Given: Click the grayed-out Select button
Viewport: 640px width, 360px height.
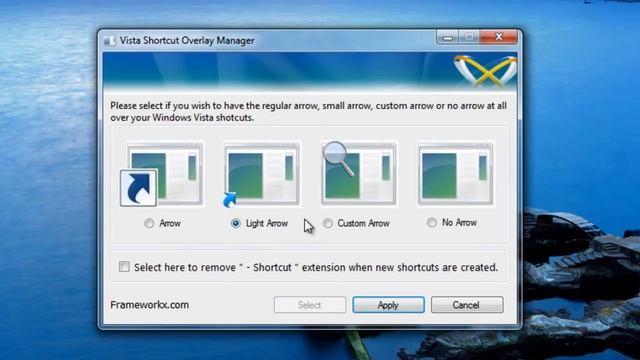Looking at the screenshot, I should (x=309, y=305).
